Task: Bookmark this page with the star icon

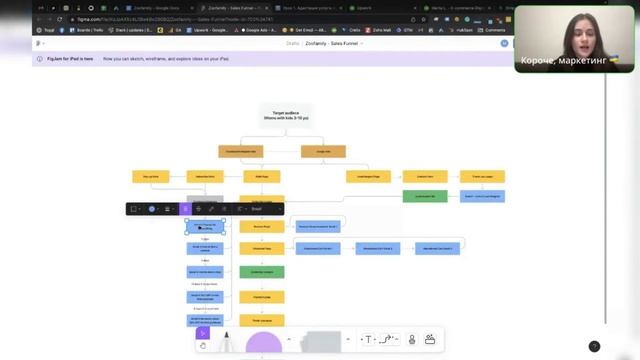Action: 424,19
